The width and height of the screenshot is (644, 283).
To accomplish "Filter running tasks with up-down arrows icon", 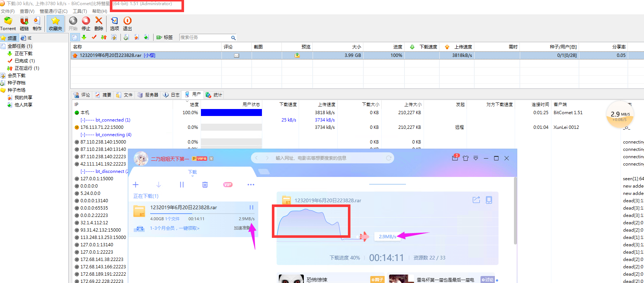I will [x=104, y=37].
